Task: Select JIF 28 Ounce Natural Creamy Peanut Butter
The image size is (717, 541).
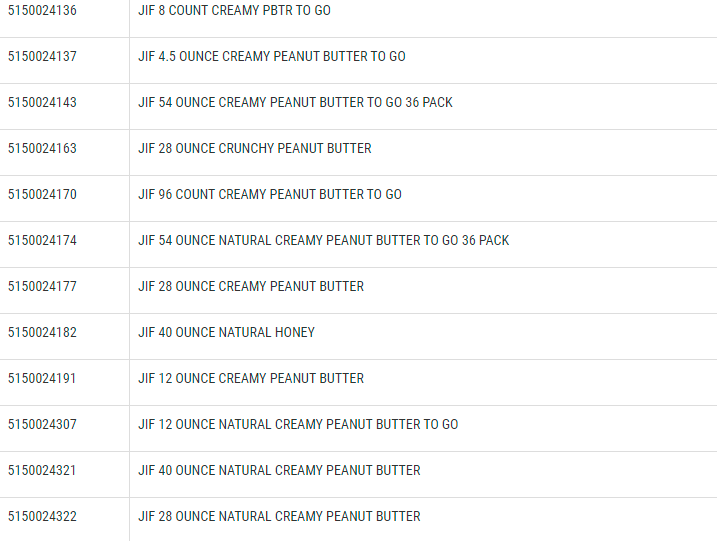Action: click(279, 516)
